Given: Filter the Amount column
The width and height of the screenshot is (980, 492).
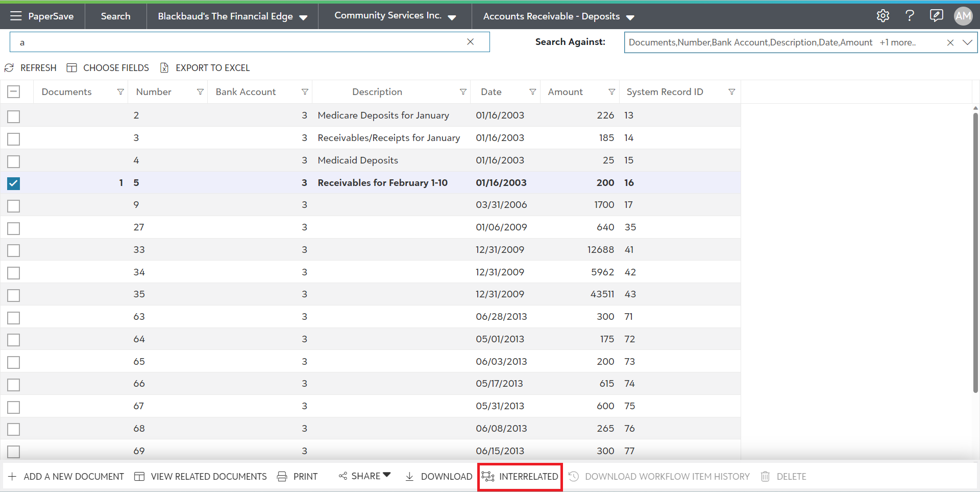Looking at the screenshot, I should point(611,92).
